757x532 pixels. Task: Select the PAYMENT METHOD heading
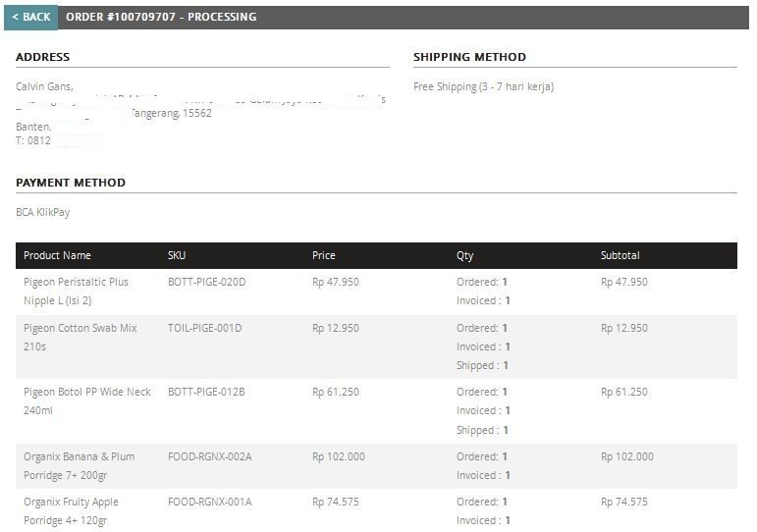click(71, 183)
